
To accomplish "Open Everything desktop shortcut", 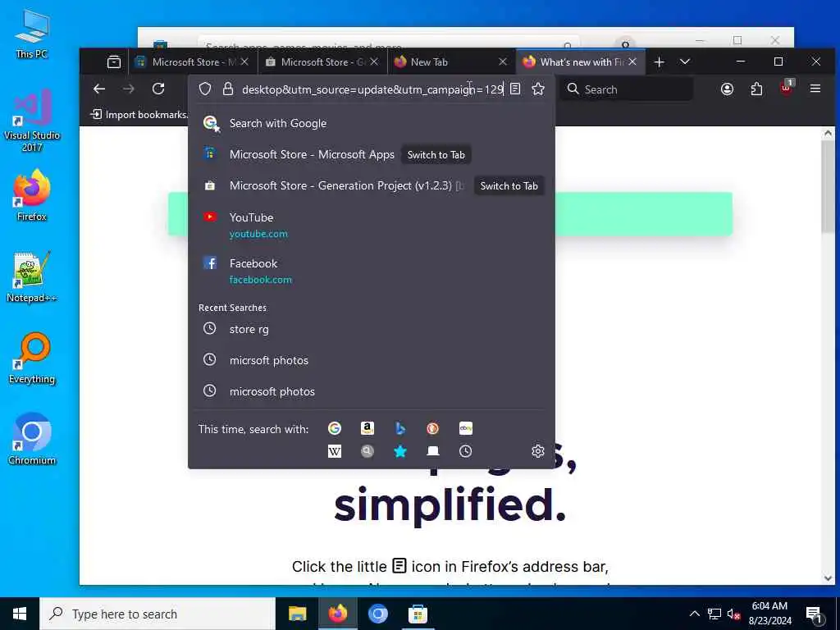I will point(32,359).
